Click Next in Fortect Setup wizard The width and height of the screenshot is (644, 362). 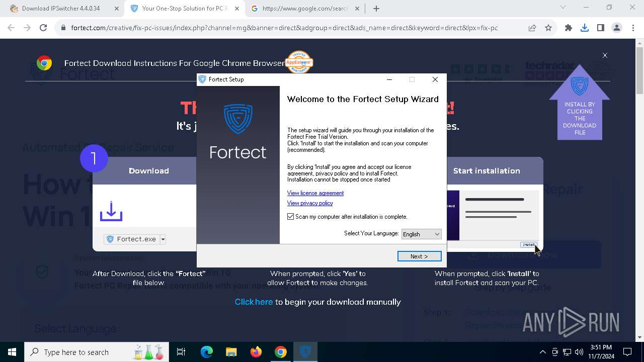tap(419, 256)
